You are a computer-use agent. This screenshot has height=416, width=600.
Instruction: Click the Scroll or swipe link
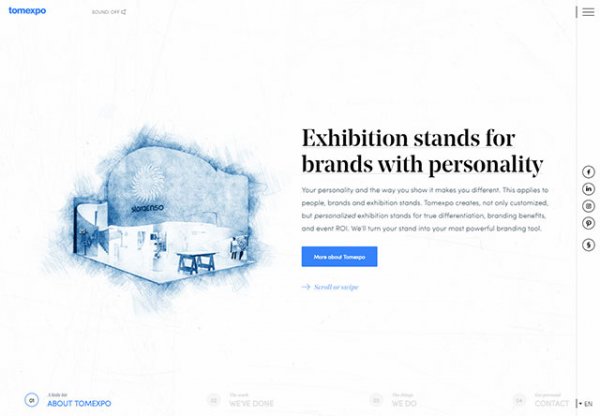(x=336, y=287)
